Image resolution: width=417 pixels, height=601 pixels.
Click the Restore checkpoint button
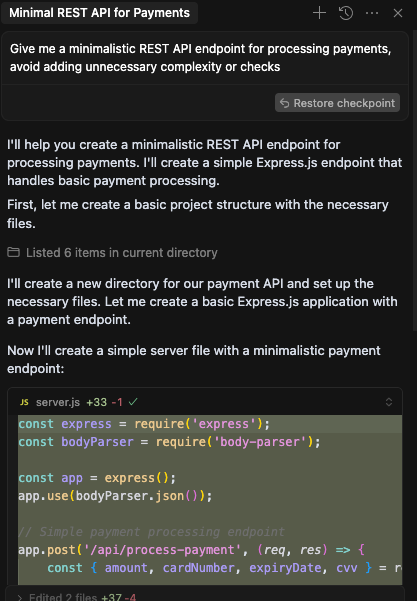(337, 103)
